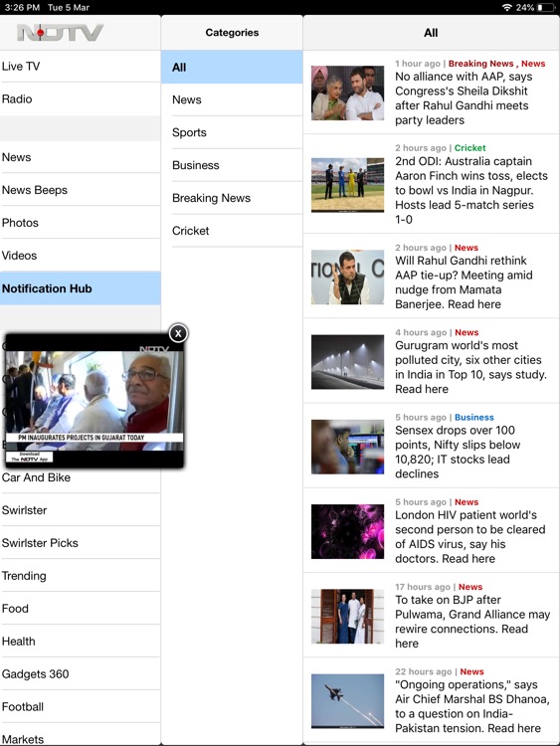This screenshot has width=560, height=746.
Task: Tap '22 hours ago' timestamp
Action: (423, 671)
